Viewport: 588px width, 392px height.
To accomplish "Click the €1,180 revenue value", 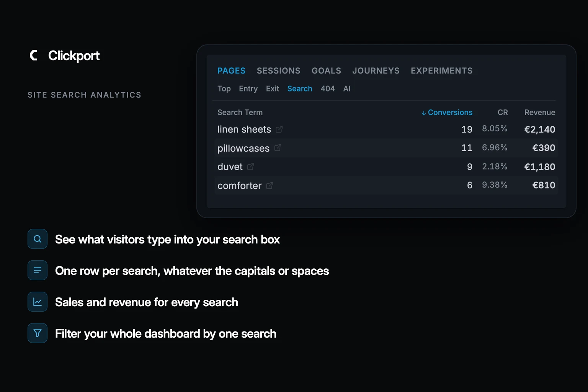I will coord(540,167).
